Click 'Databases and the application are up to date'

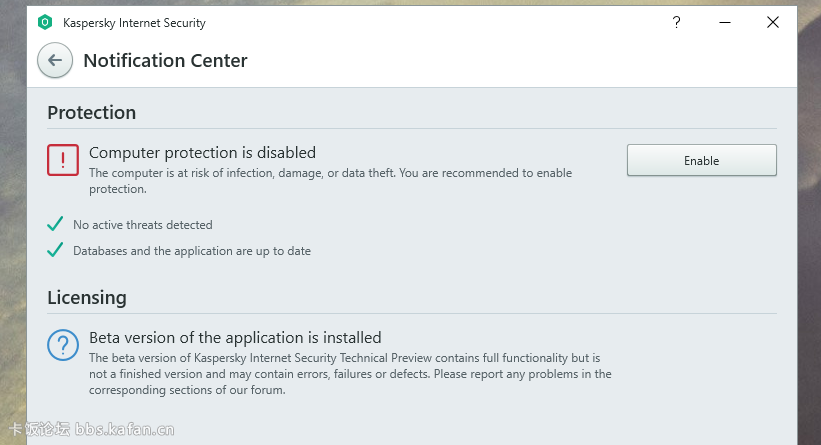192,251
